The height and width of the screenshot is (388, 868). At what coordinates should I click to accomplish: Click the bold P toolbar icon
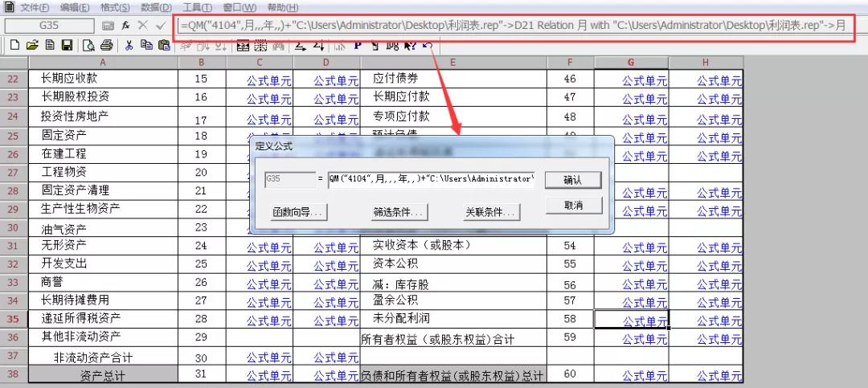[358, 45]
